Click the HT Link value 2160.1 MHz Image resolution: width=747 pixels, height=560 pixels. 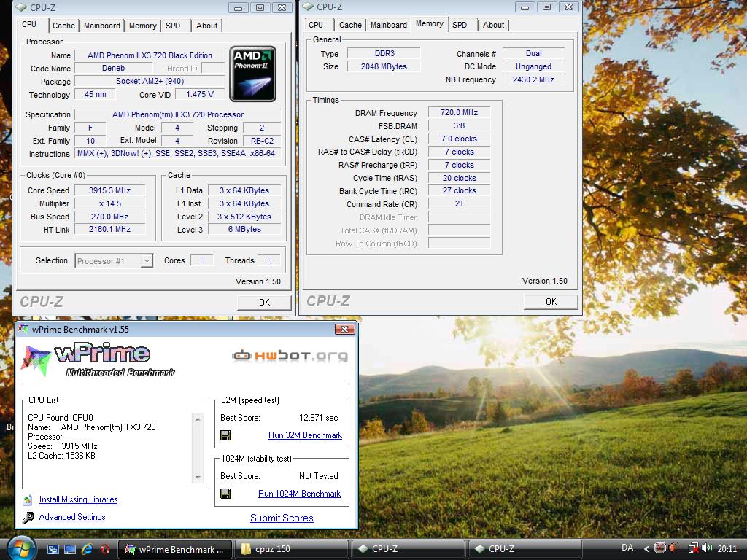[109, 229]
